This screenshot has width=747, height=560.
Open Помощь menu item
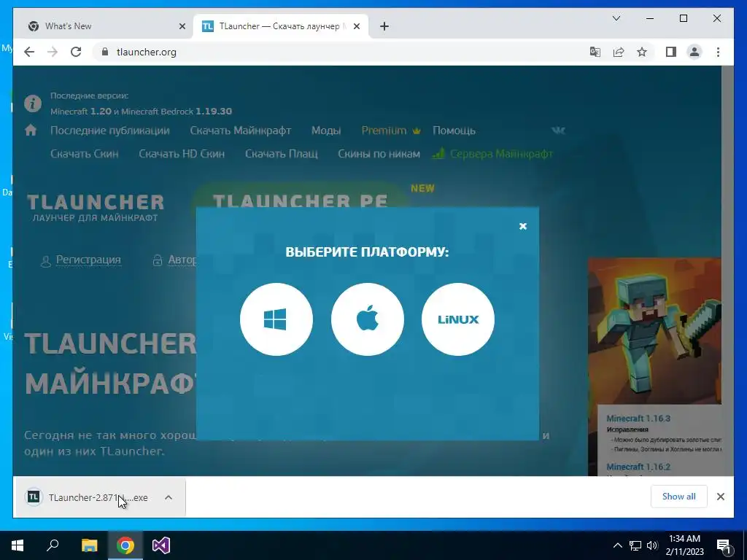[454, 131]
